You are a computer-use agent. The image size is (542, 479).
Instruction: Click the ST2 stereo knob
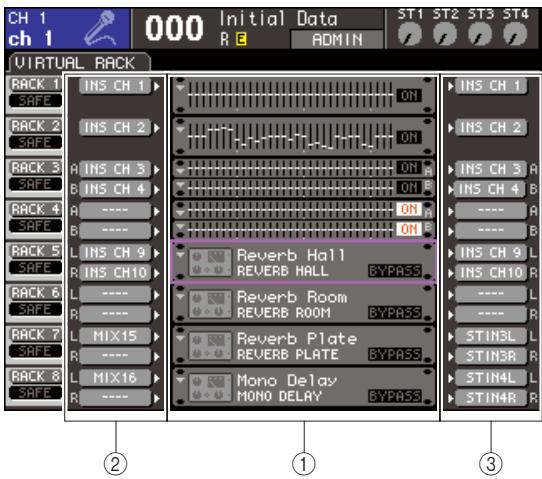(x=445, y=34)
